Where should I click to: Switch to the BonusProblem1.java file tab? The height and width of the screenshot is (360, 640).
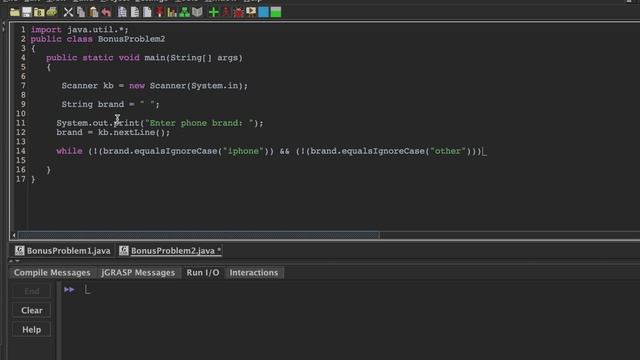click(x=63, y=251)
